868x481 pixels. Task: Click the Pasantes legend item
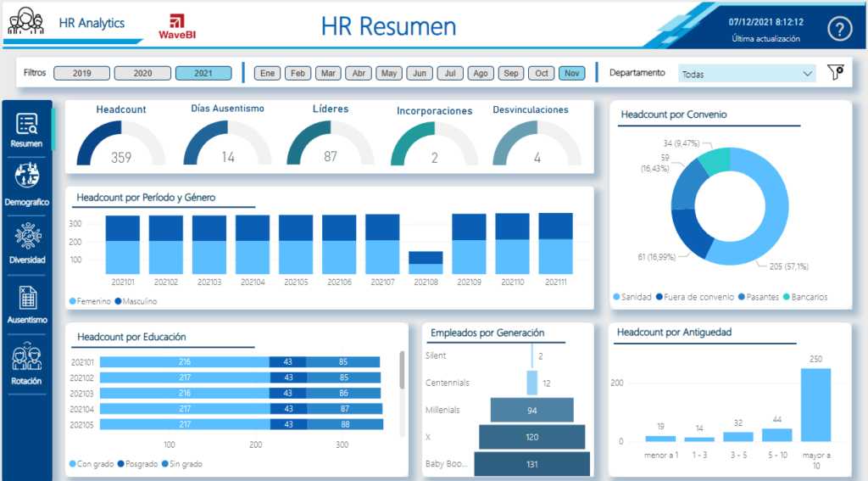pos(759,297)
